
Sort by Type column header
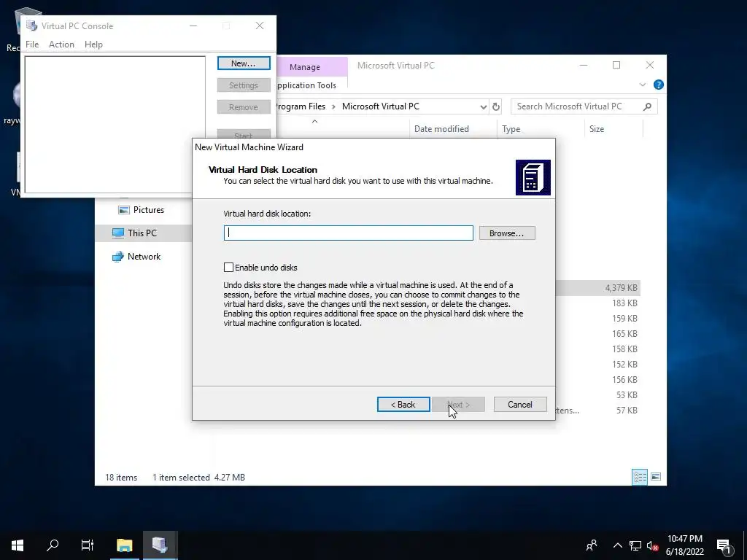pyautogui.click(x=511, y=129)
